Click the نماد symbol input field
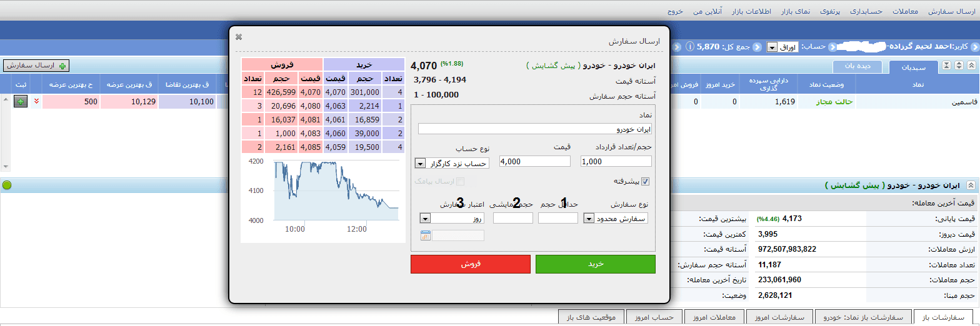The height and width of the screenshot is (326, 980). (535, 129)
